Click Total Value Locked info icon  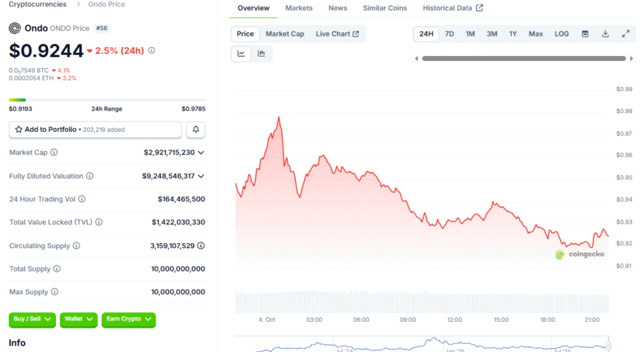(x=99, y=223)
